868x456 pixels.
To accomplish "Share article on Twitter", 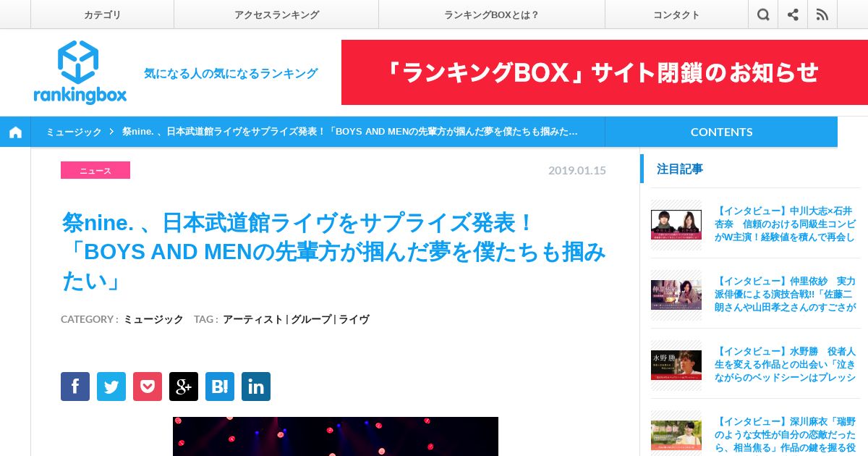I will tap(111, 387).
